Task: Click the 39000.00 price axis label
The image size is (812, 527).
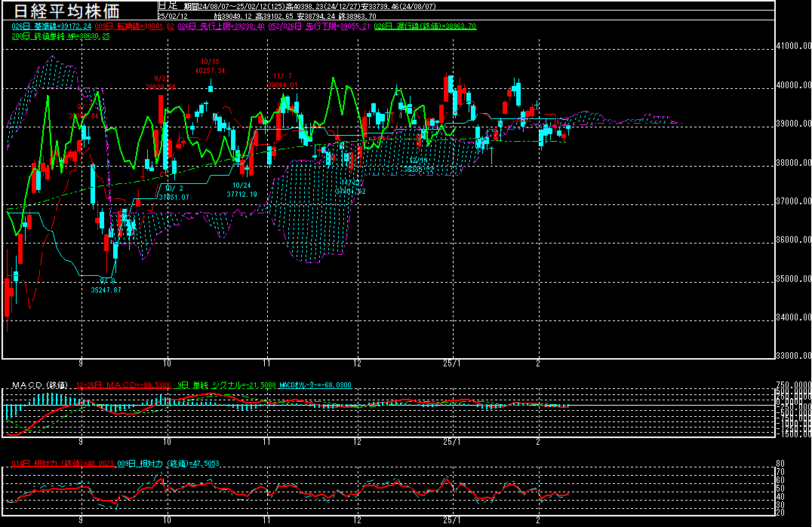Action: (x=794, y=124)
